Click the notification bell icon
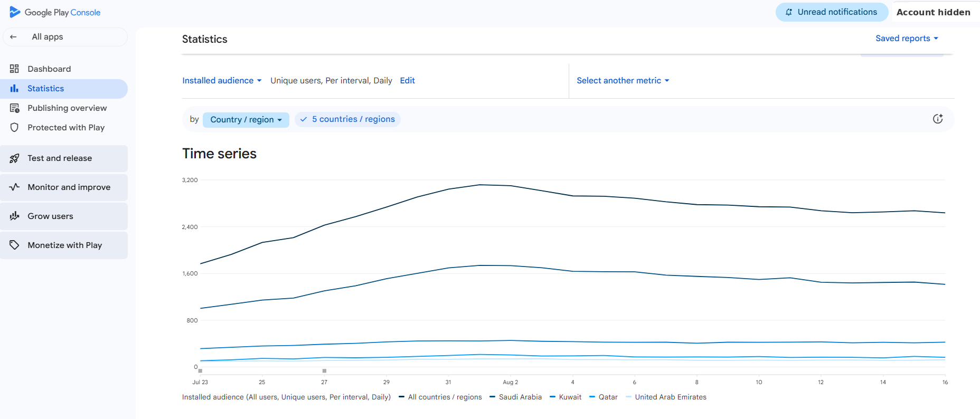The height and width of the screenshot is (419, 980). pyautogui.click(x=789, y=12)
